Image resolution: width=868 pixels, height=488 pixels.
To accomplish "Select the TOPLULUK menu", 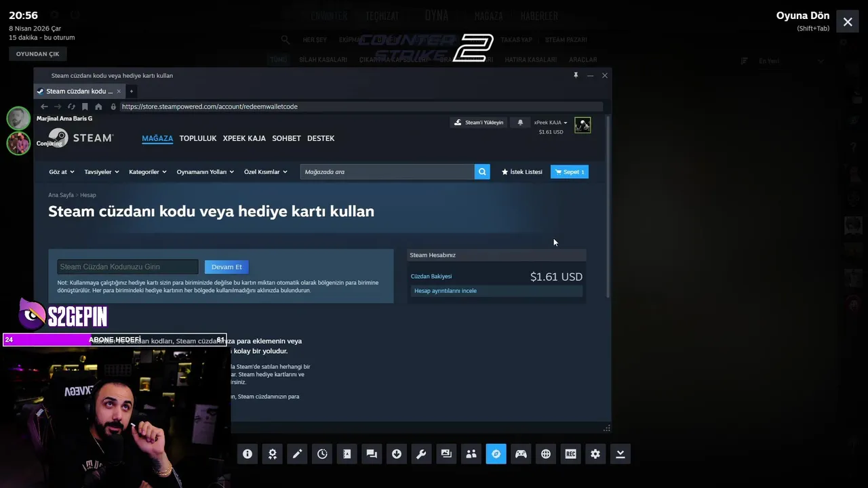I will 198,138.
